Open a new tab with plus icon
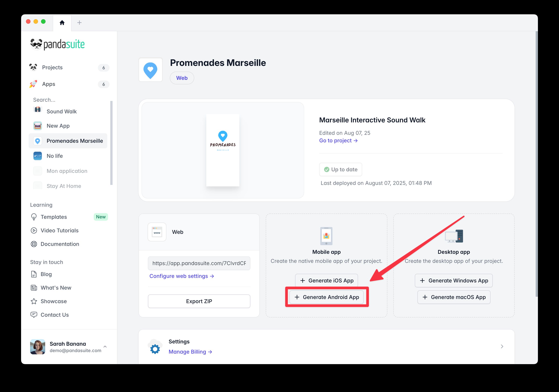 coord(79,23)
